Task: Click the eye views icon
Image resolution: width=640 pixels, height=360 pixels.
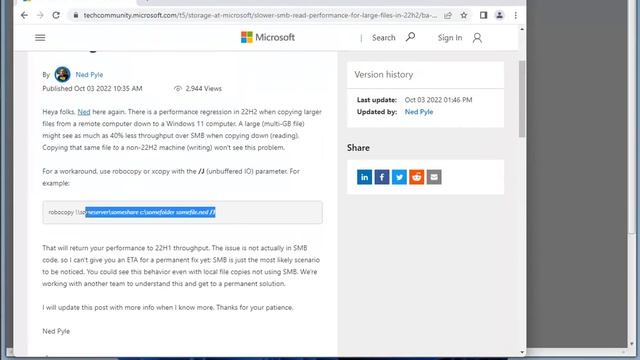Action: coord(178,89)
